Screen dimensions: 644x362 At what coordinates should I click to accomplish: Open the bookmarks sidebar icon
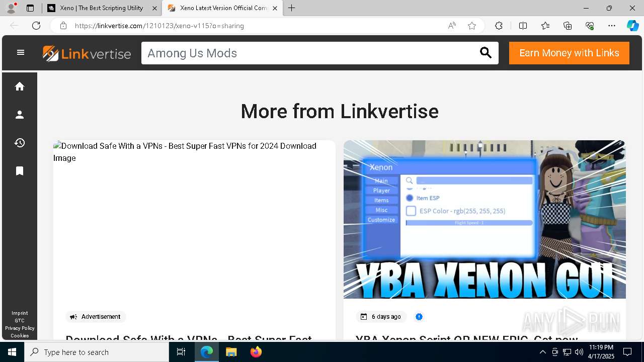pos(20,171)
